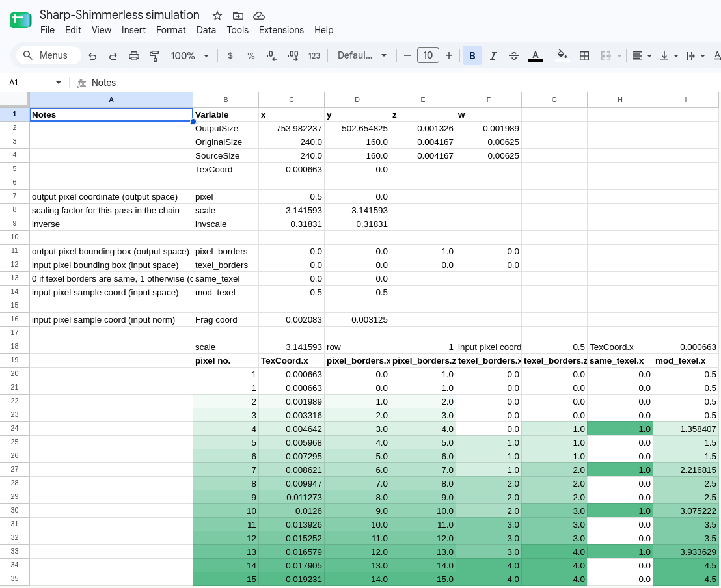Star the document
721x588 pixels.
pyautogui.click(x=217, y=16)
